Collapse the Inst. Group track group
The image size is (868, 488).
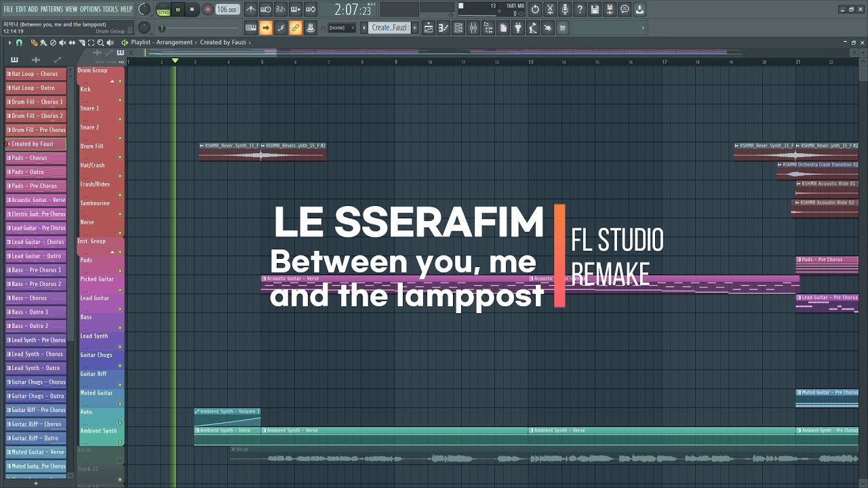(x=112, y=252)
